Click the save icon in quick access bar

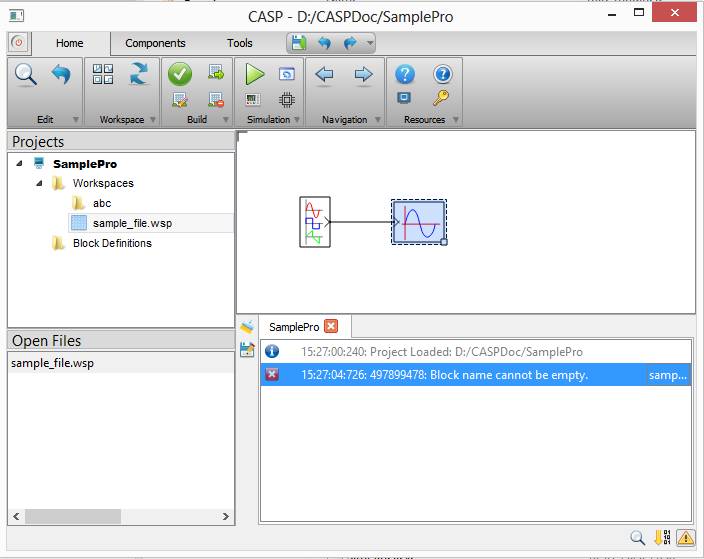tap(299, 43)
